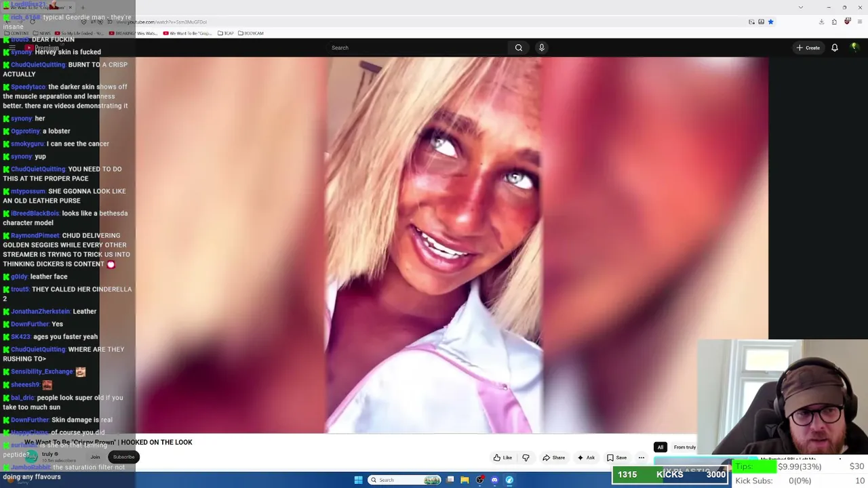Open File Explorer from taskbar
Screen dimensions: 868x488
[x=465, y=480]
